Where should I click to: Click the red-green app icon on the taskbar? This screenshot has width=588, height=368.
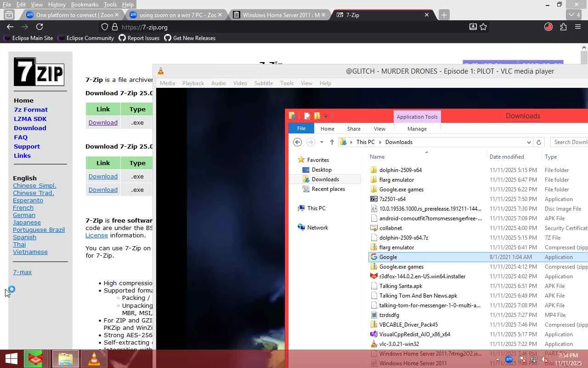(36, 359)
